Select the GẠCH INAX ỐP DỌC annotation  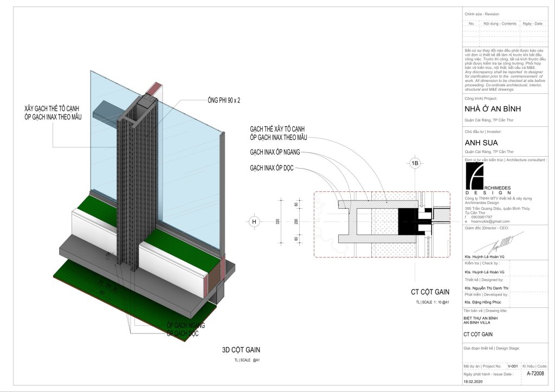tap(271, 169)
